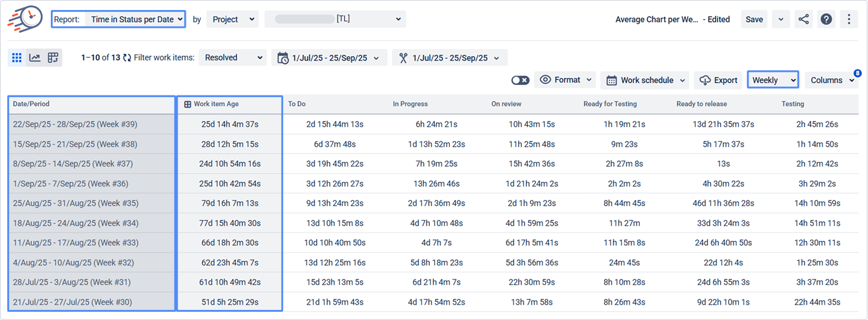Click the Work item Age column header
868x320 pixels.
click(x=216, y=104)
